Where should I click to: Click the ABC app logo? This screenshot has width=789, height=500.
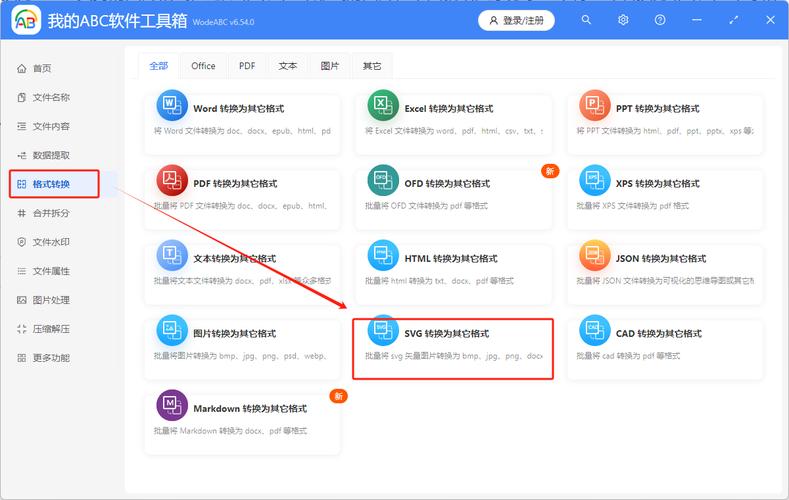coord(26,20)
